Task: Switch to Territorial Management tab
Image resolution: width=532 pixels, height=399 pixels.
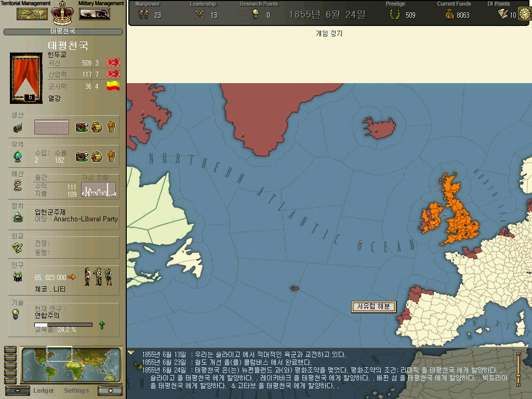Action: click(x=25, y=4)
